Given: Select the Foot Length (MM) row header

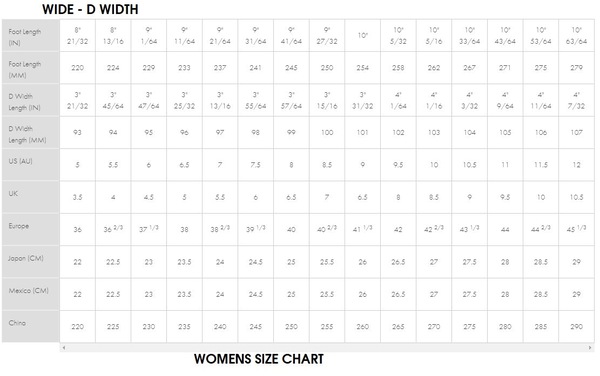Looking at the screenshot, I should point(31,68).
